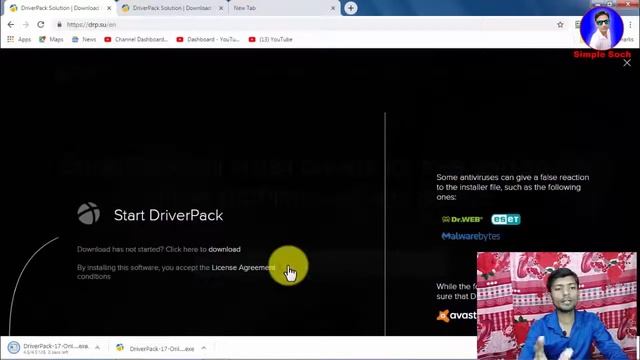
Task: Open Chrome three-dot menu
Action: click(631, 25)
